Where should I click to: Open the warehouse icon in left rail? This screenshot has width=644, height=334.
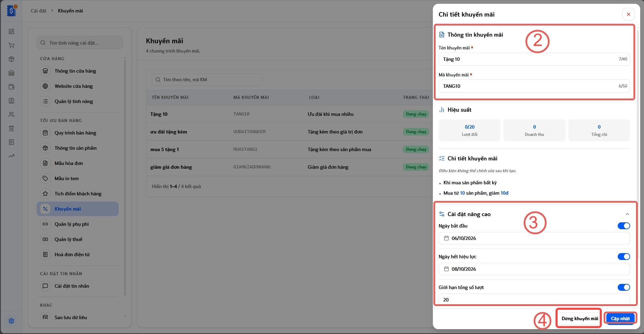tap(11, 73)
